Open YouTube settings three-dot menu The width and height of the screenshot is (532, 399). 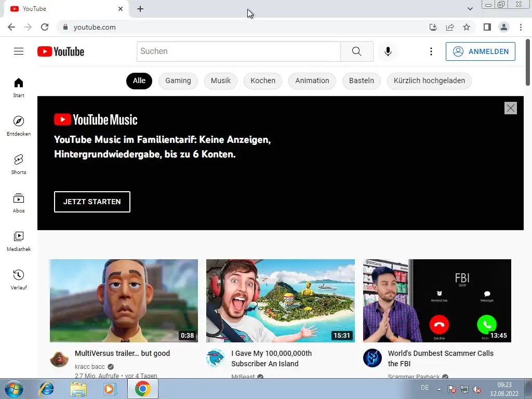coord(431,51)
